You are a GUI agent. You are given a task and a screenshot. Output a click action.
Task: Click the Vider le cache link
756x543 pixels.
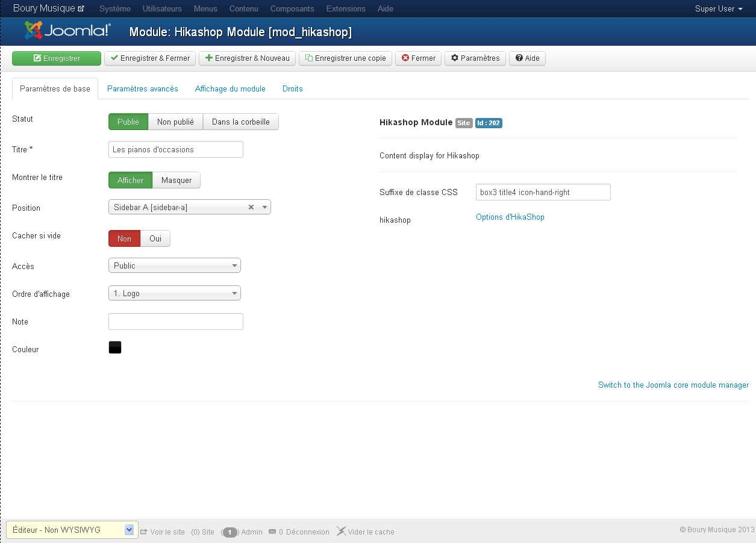pyautogui.click(x=371, y=532)
